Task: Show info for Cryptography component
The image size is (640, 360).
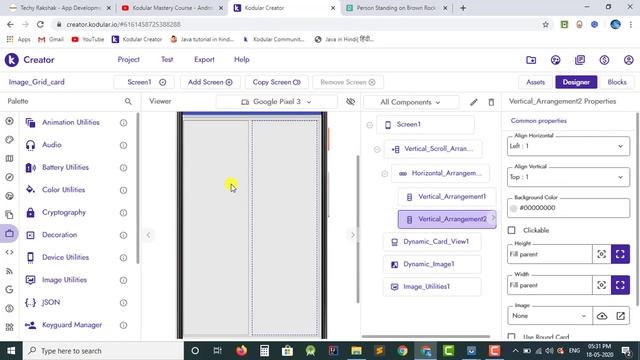Action: pos(123,213)
